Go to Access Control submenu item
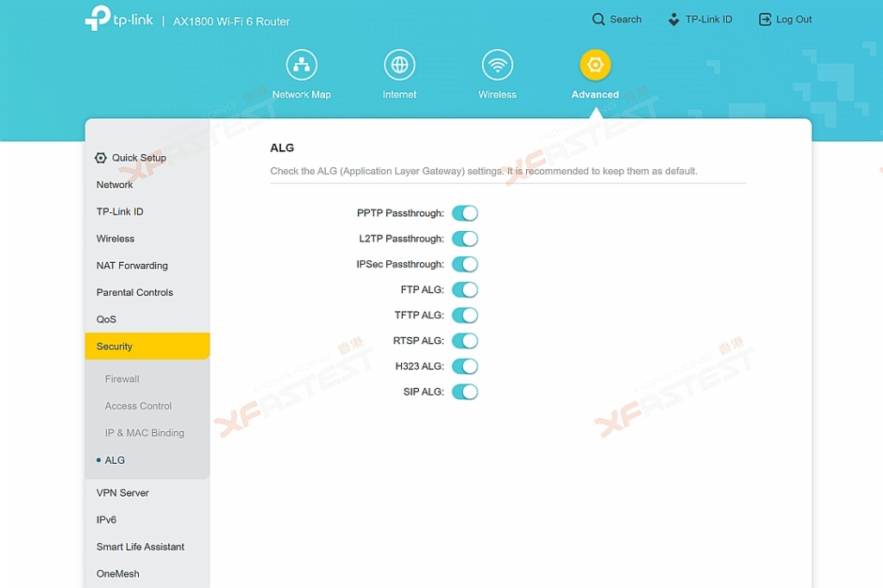 [x=138, y=406]
